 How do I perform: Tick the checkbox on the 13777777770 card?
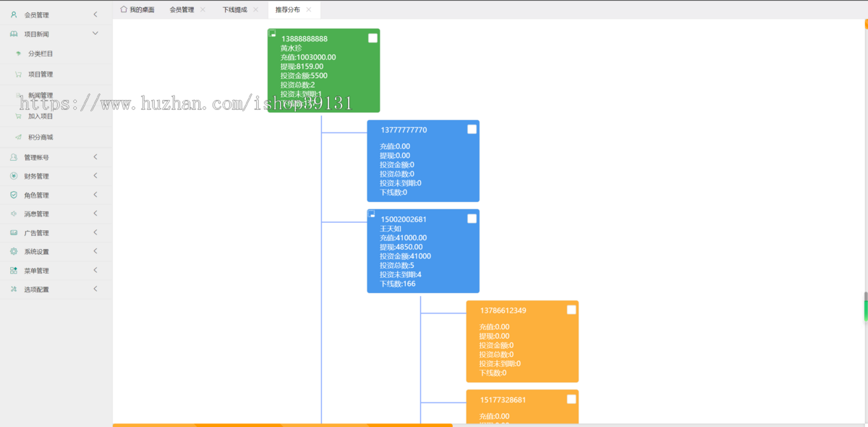pyautogui.click(x=472, y=130)
